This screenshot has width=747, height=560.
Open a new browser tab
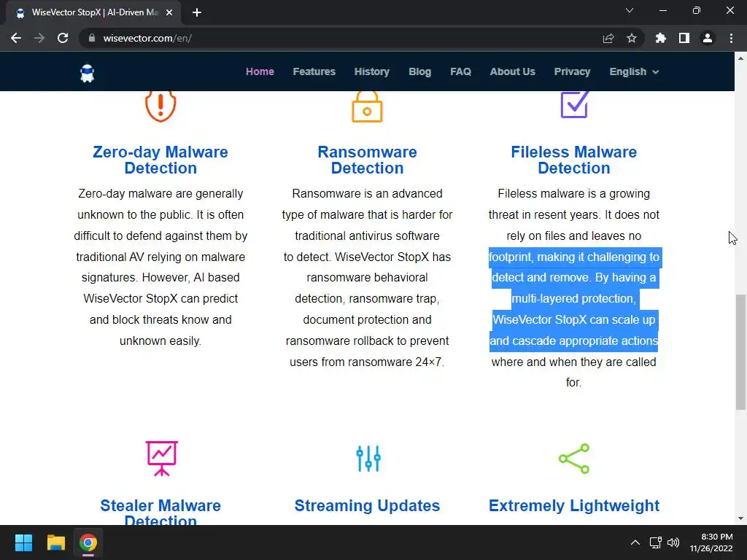pyautogui.click(x=197, y=13)
